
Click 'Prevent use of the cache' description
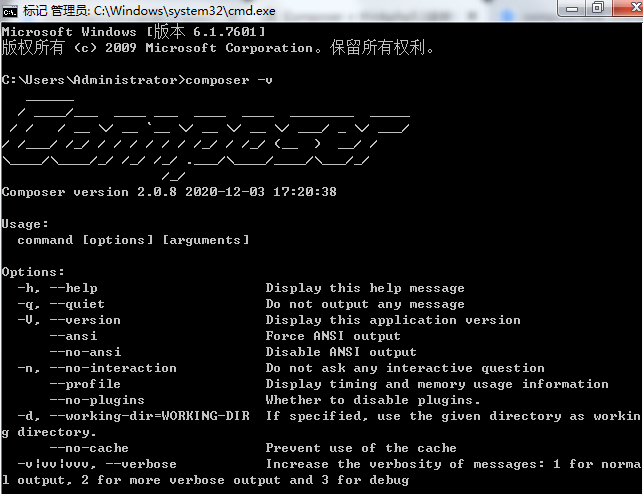coord(361,448)
